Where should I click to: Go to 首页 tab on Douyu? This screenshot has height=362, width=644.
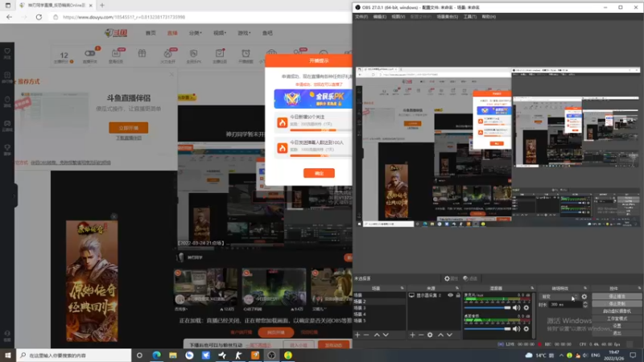[x=151, y=33]
